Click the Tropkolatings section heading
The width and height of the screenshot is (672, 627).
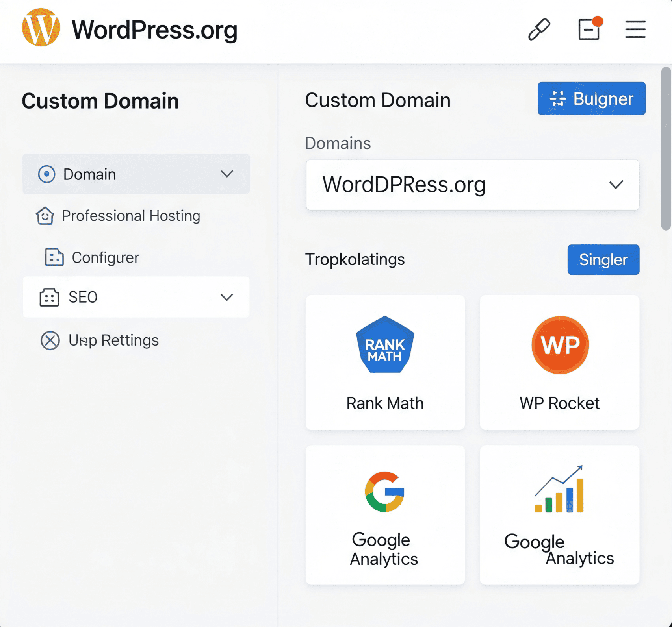355,259
